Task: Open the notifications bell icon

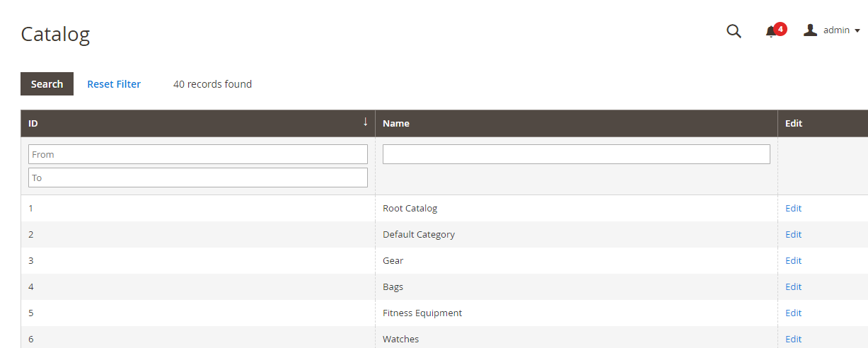Action: tap(770, 31)
